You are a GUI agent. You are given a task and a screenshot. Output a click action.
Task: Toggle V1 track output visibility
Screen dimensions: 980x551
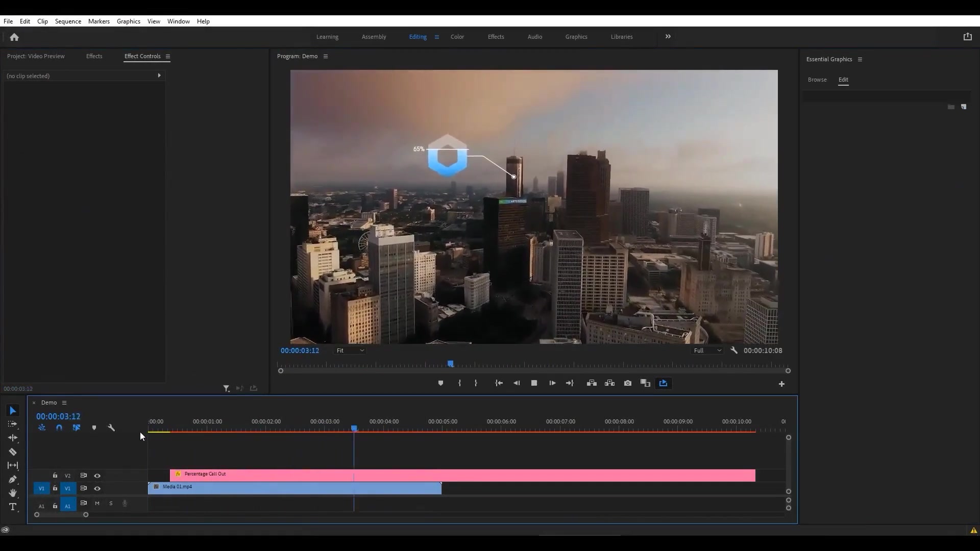pyautogui.click(x=97, y=488)
